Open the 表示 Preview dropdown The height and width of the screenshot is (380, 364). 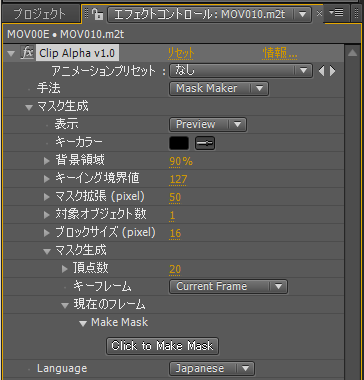pyautogui.click(x=208, y=125)
